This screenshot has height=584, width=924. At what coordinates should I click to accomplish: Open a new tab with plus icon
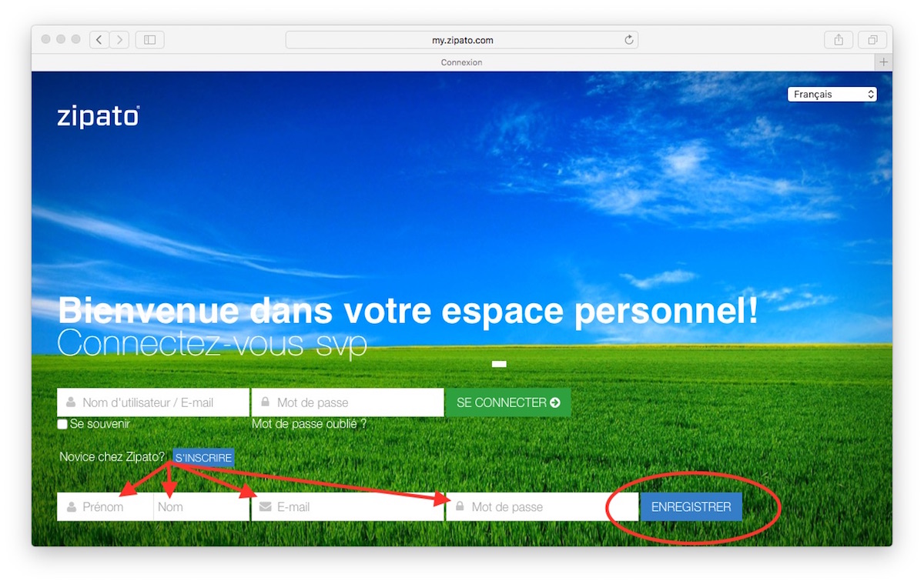pyautogui.click(x=883, y=62)
